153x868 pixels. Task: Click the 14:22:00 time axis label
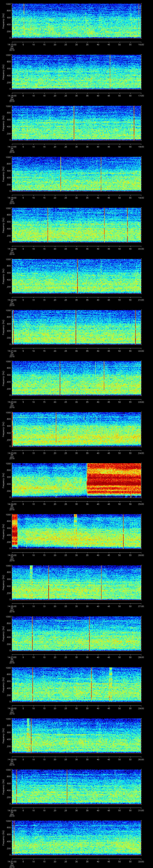12,402
